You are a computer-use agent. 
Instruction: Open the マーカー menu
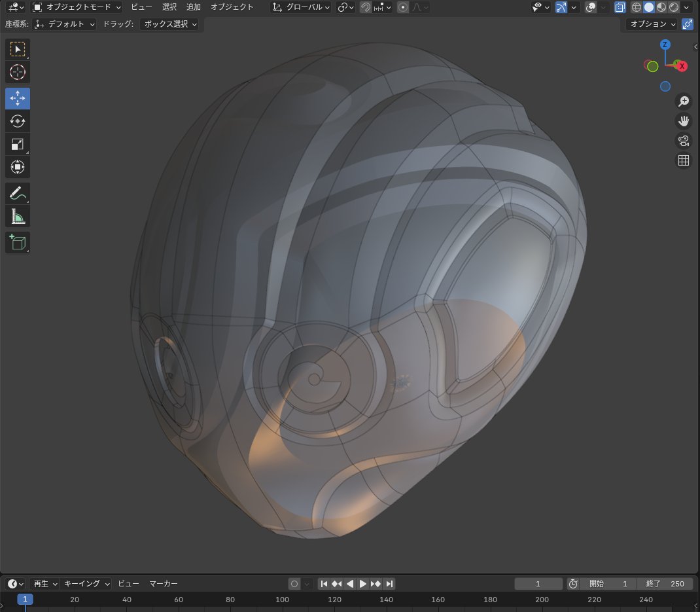click(164, 583)
